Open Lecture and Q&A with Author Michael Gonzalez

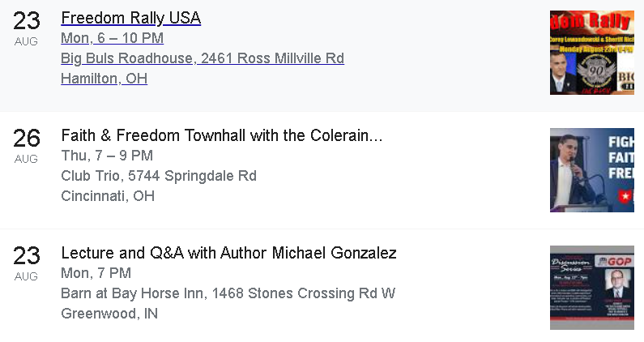point(228,253)
